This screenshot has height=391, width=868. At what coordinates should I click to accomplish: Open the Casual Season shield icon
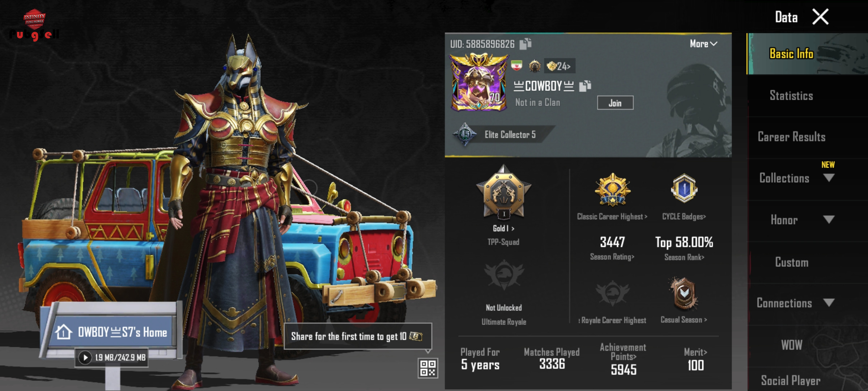coord(684,293)
